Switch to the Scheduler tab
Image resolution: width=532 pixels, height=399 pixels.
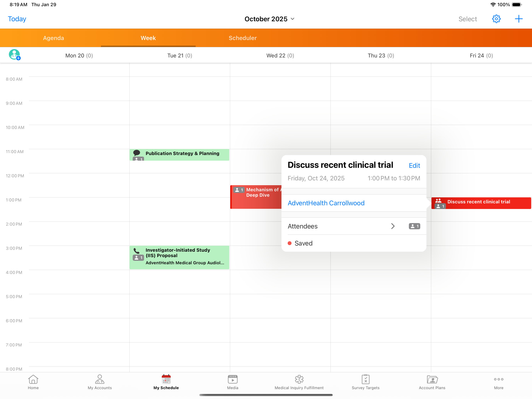point(242,38)
